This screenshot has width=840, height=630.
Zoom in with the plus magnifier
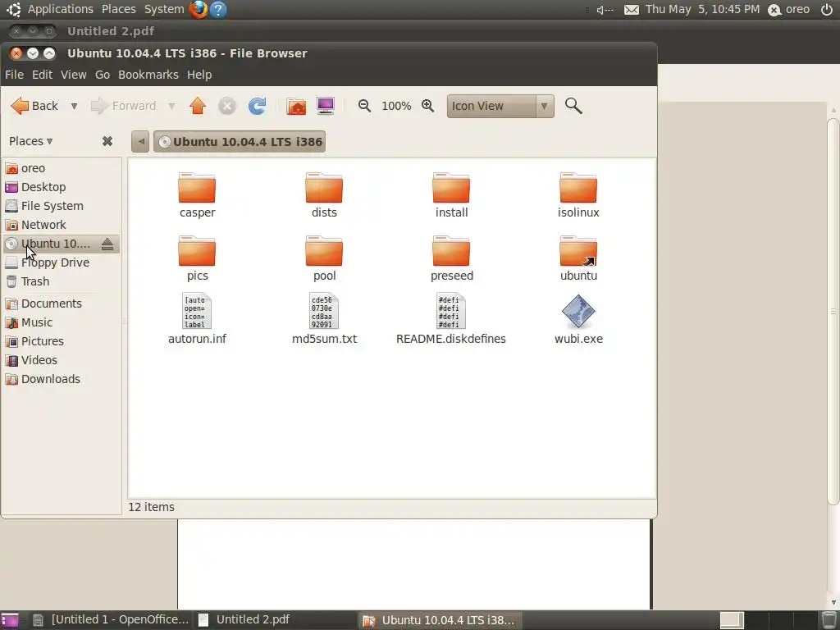click(427, 106)
